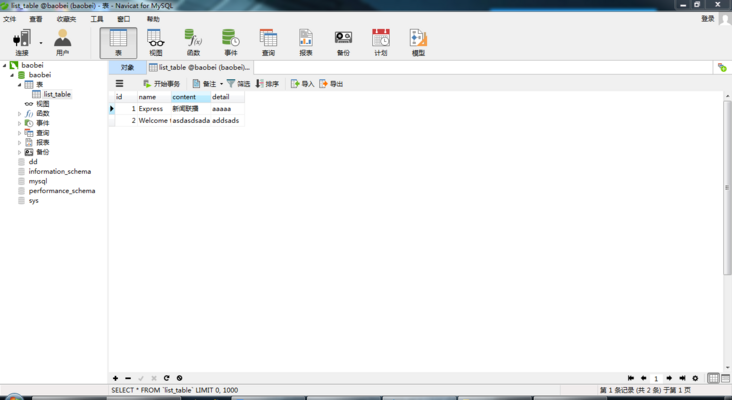
Task: Expand the 备份 tree node
Action: pos(20,152)
